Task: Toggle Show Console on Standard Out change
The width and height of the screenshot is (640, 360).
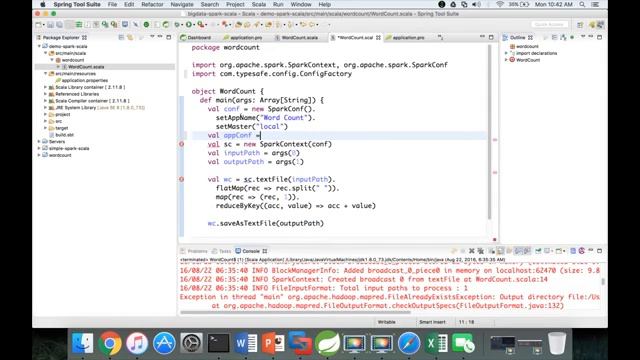Action: (518, 251)
